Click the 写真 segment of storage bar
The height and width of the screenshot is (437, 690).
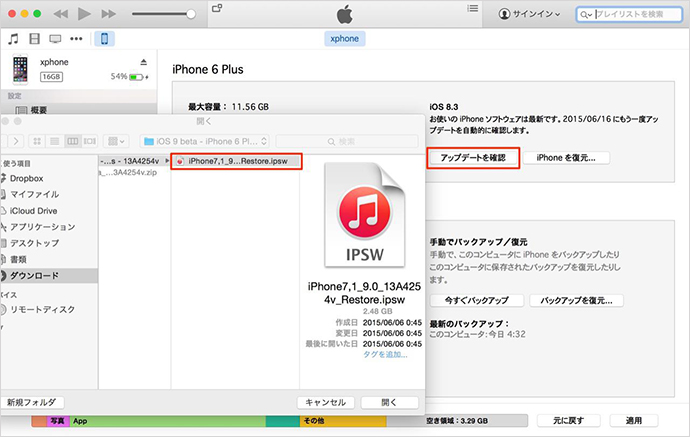click(x=57, y=421)
